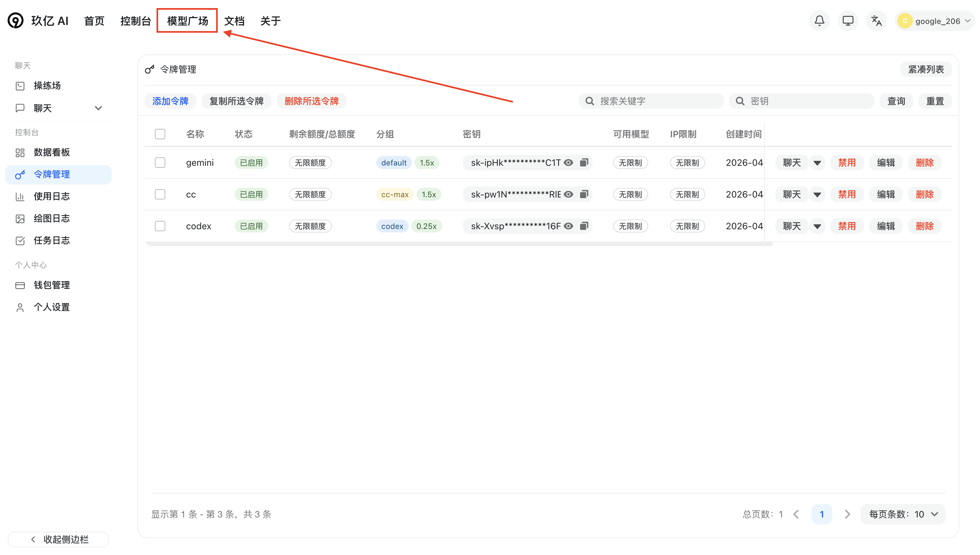Screen dimensions: 980x555
Task: Open the notifications bell
Action: (819, 21)
